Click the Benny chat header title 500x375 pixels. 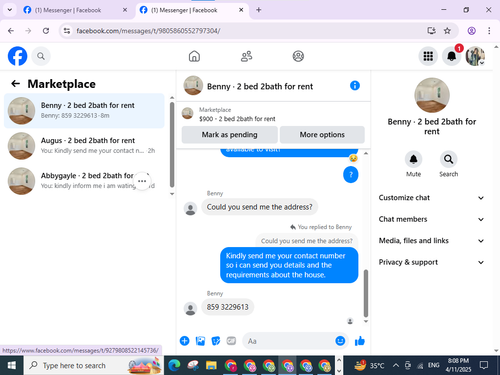pos(260,86)
